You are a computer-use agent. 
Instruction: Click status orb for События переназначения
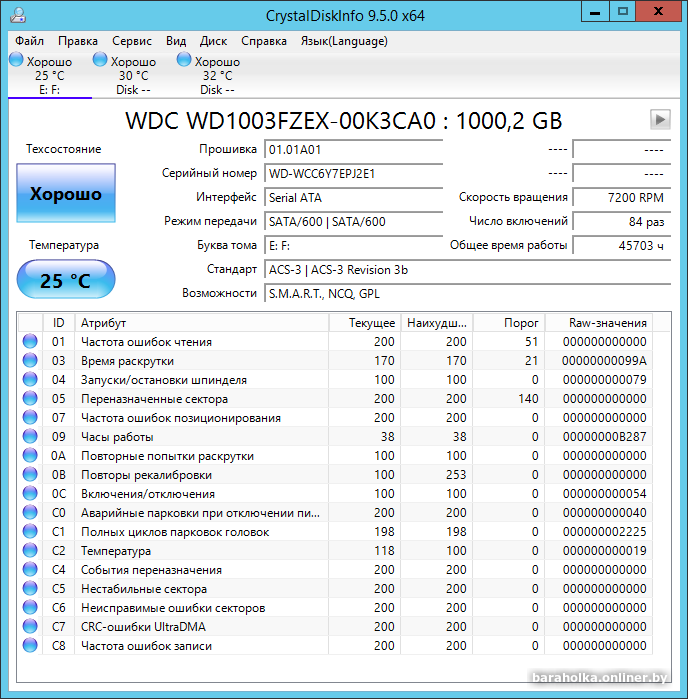30,569
